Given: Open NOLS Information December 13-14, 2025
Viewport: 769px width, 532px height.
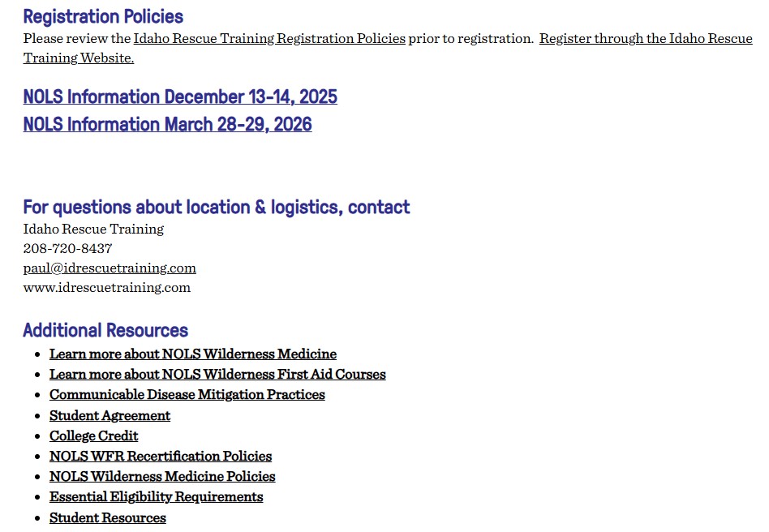Looking at the screenshot, I should coord(180,97).
